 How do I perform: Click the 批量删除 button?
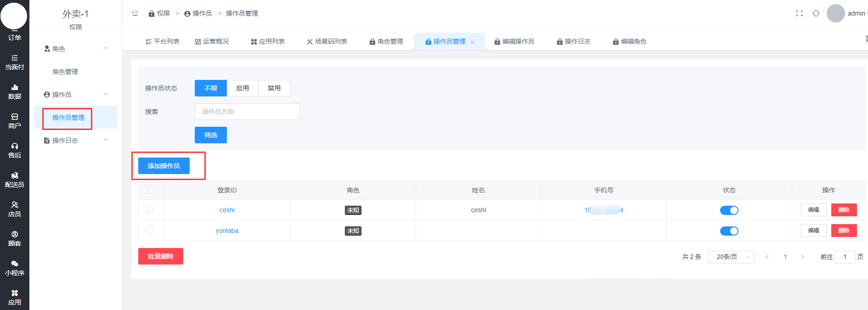(x=161, y=256)
